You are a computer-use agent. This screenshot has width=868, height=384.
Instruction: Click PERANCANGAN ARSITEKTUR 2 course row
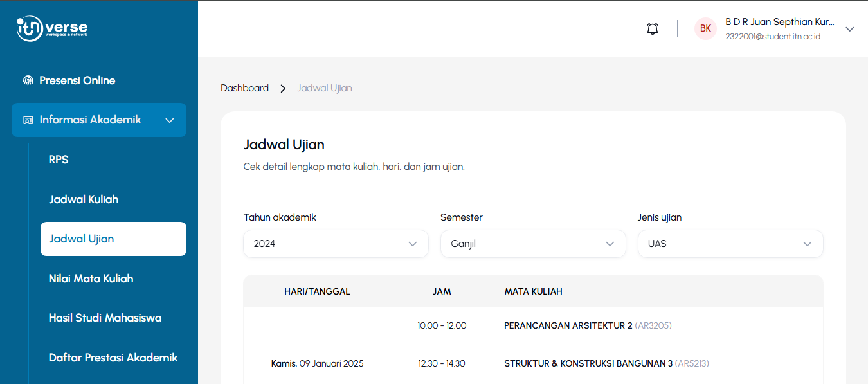pyautogui.click(x=588, y=325)
